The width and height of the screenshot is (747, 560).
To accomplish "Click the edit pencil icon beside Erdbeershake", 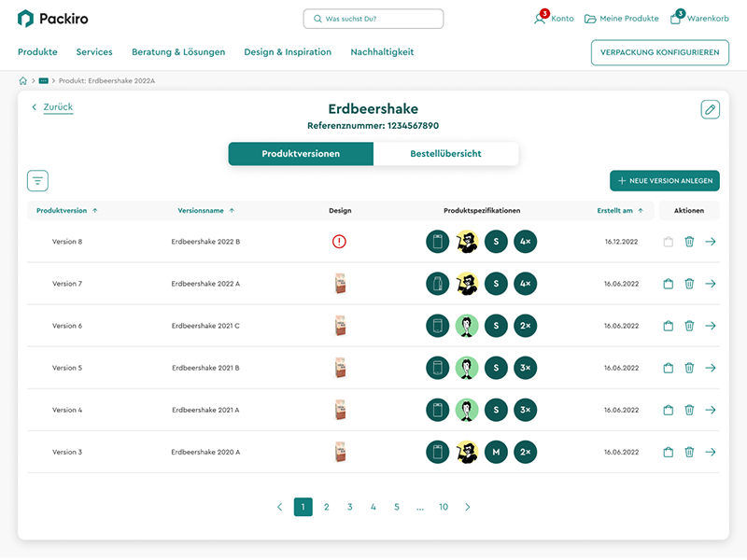I will tap(711, 109).
